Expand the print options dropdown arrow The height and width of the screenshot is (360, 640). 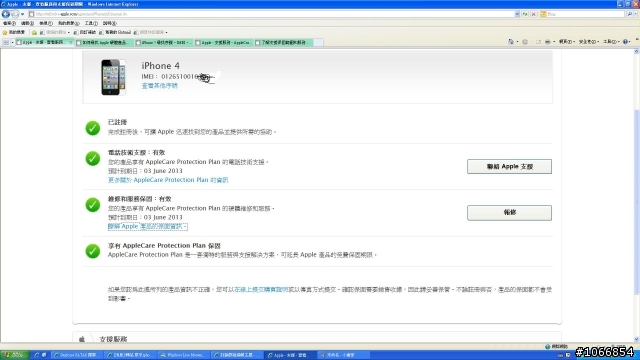554,42
